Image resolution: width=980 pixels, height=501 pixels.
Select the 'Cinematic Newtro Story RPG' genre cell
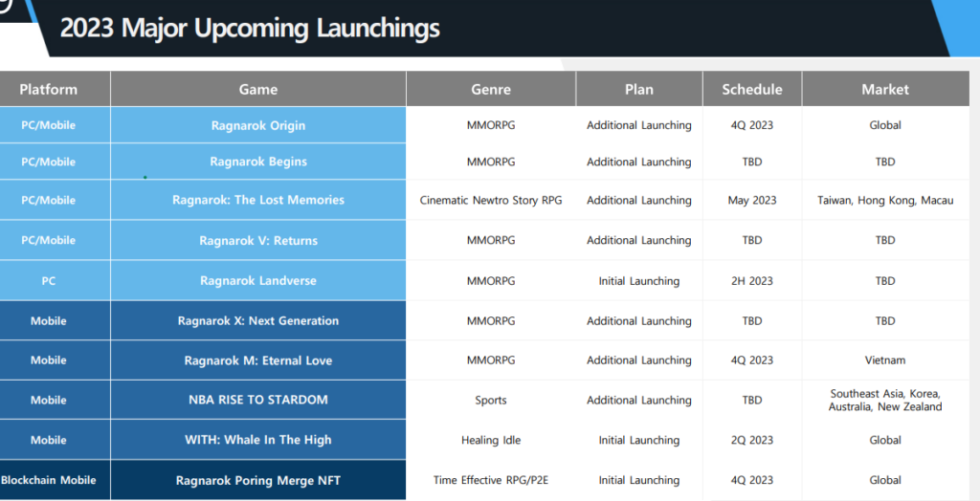(x=491, y=201)
